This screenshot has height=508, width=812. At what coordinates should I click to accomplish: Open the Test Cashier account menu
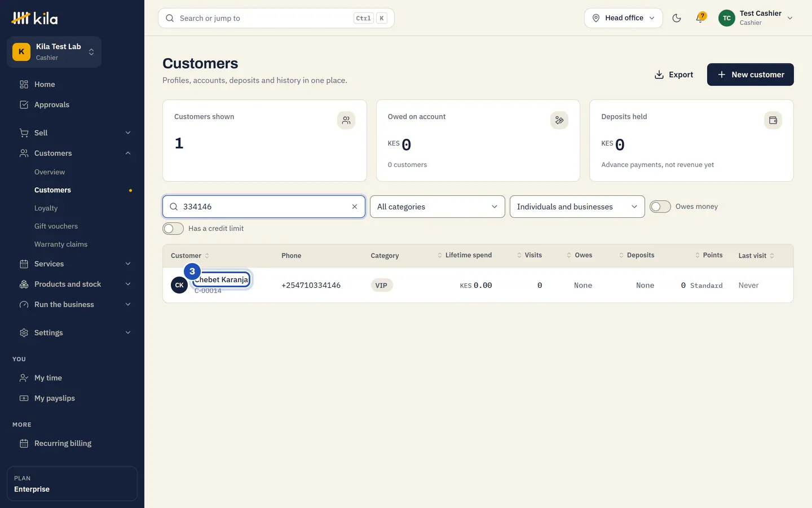tap(757, 18)
